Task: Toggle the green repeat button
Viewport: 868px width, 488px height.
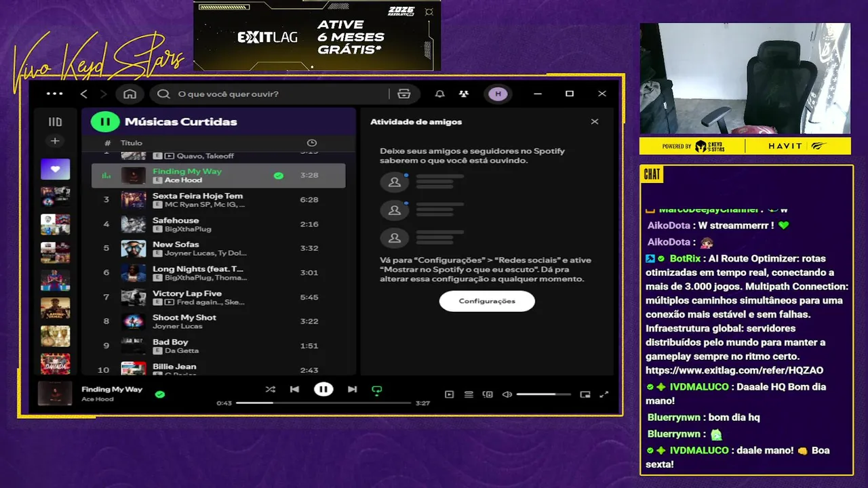Action: click(x=377, y=390)
